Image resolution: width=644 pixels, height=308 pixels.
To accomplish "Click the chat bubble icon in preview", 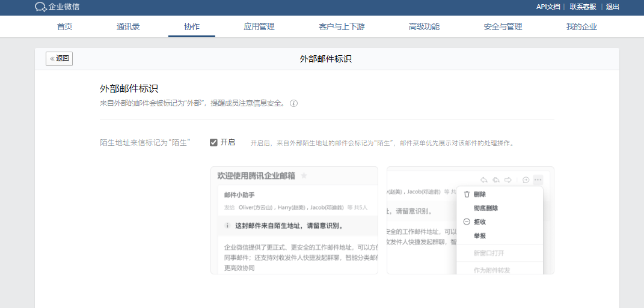I will (526, 180).
